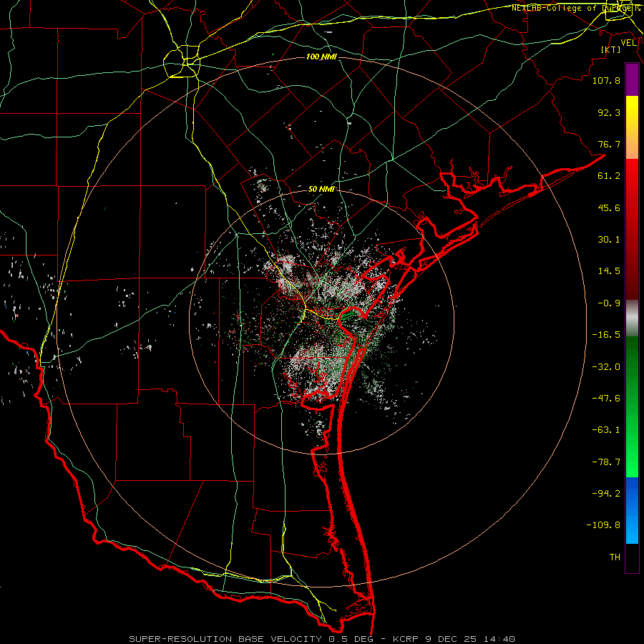Screen dimensions: 644x644
Task: Click the -94.2 velocity scale value
Action: (x=606, y=494)
